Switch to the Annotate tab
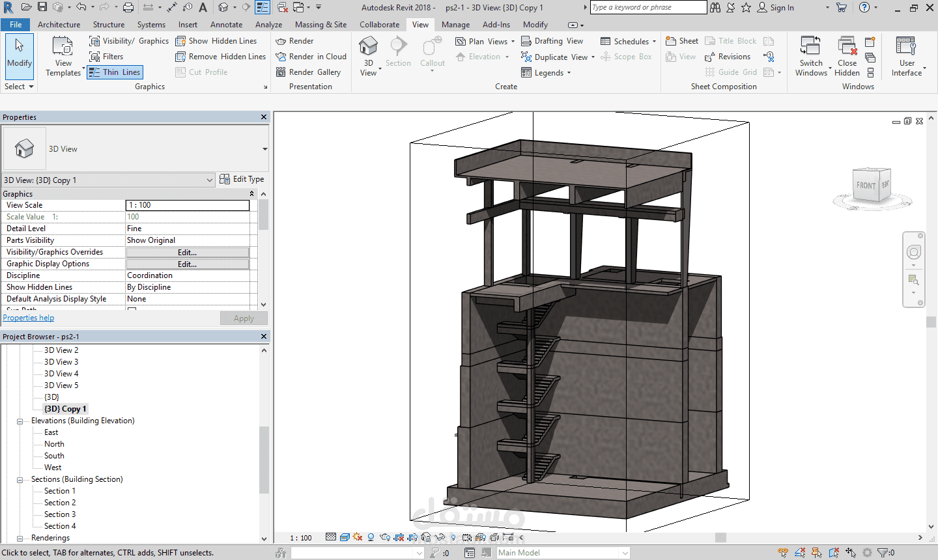Image resolution: width=938 pixels, height=560 pixels. (x=227, y=25)
